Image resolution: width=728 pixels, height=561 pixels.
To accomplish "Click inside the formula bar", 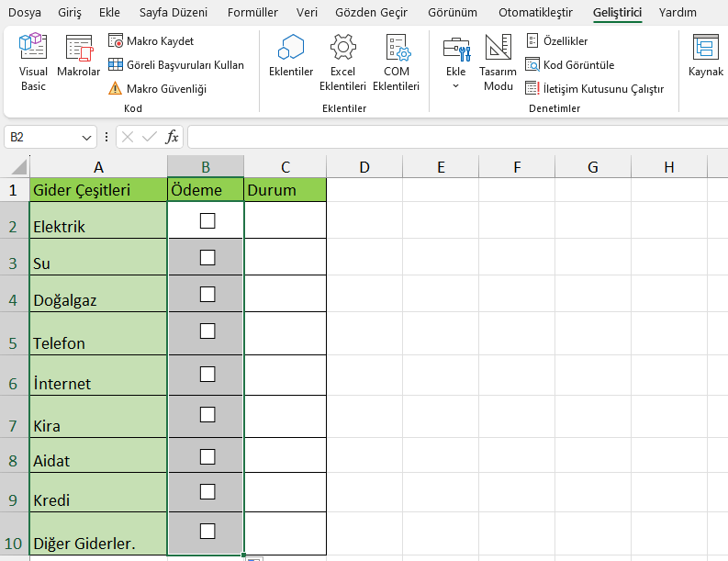I will (457, 137).
